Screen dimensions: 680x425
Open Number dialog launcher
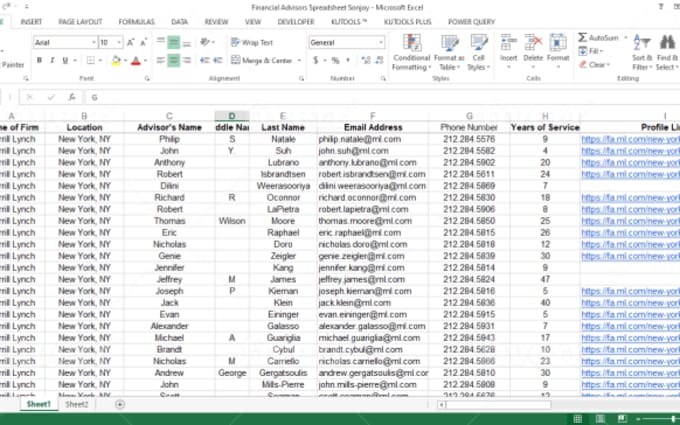click(383, 78)
